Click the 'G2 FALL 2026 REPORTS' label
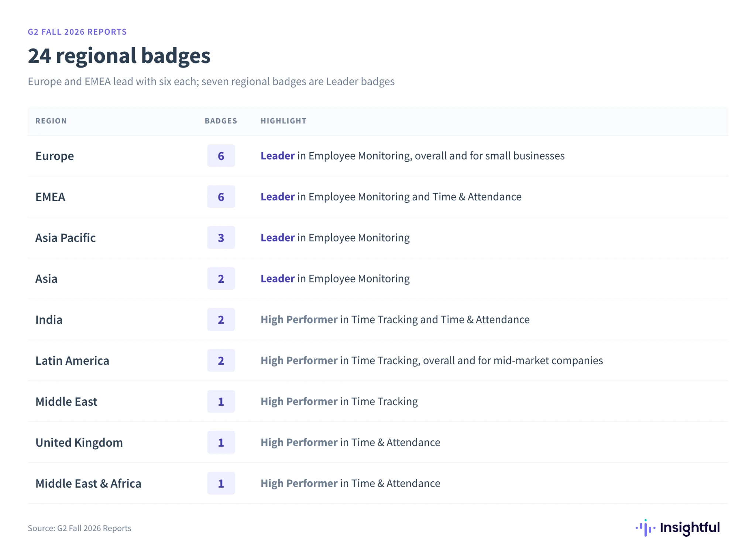Viewport: 756px width, 557px height. 77,32
